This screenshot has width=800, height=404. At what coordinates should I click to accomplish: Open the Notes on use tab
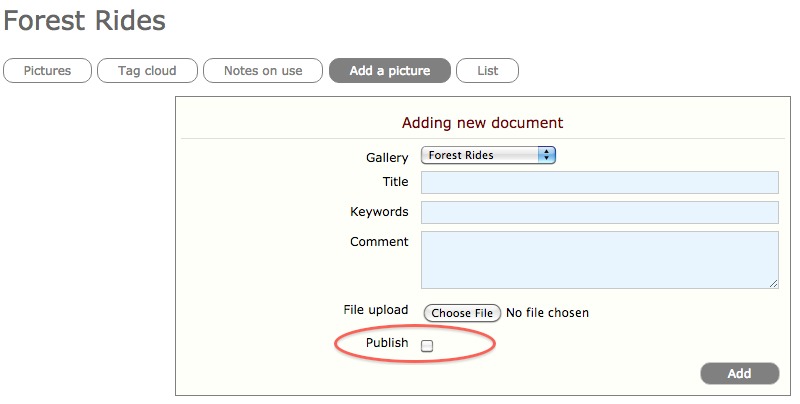pos(263,71)
